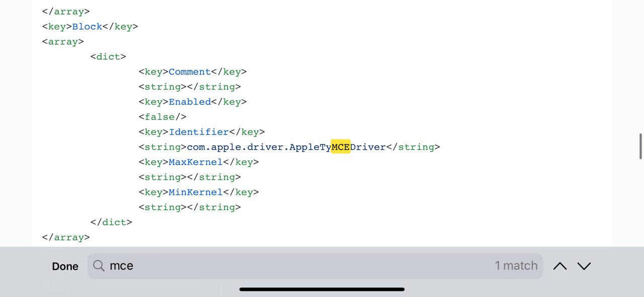The width and height of the screenshot is (644, 297).
Task: Tap the "MinKernel" key line
Action: point(199,192)
